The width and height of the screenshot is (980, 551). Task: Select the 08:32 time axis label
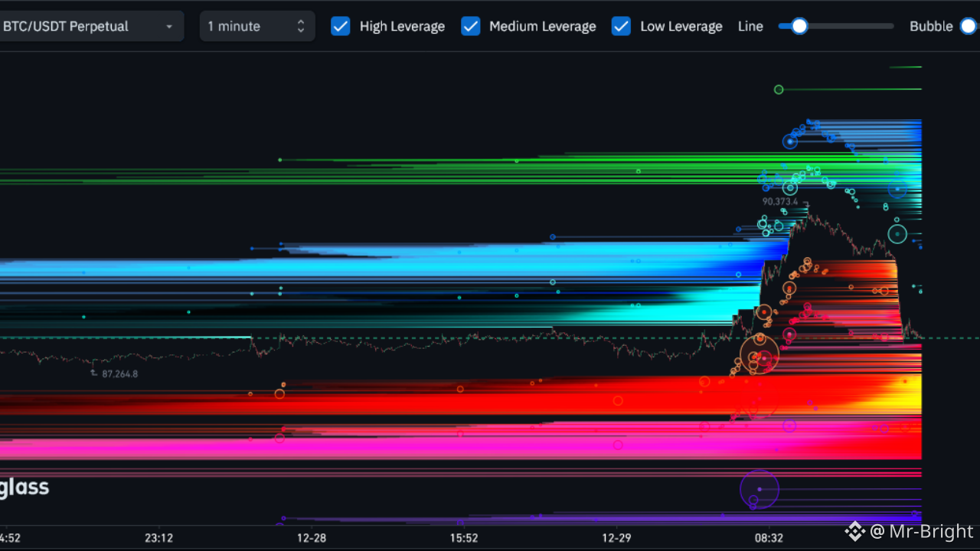769,538
